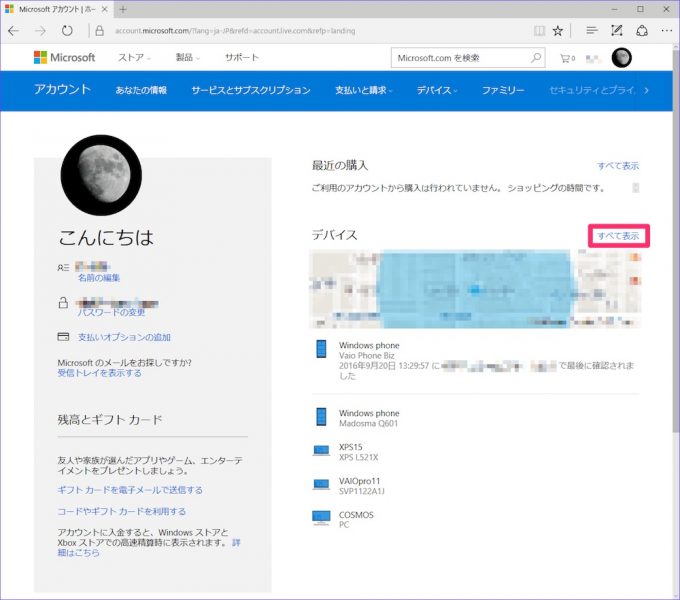
Task: Open the shopping cart icon
Action: pyautogui.click(x=567, y=58)
